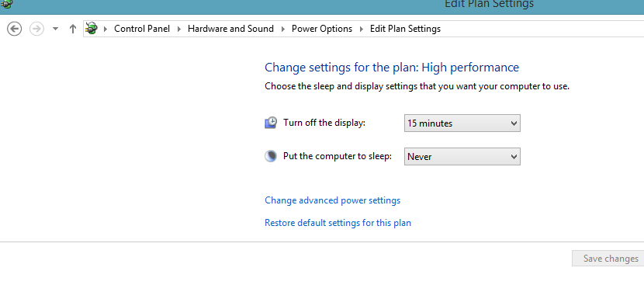
Task: Go up one level with Up arrow
Action: pyautogui.click(x=73, y=29)
